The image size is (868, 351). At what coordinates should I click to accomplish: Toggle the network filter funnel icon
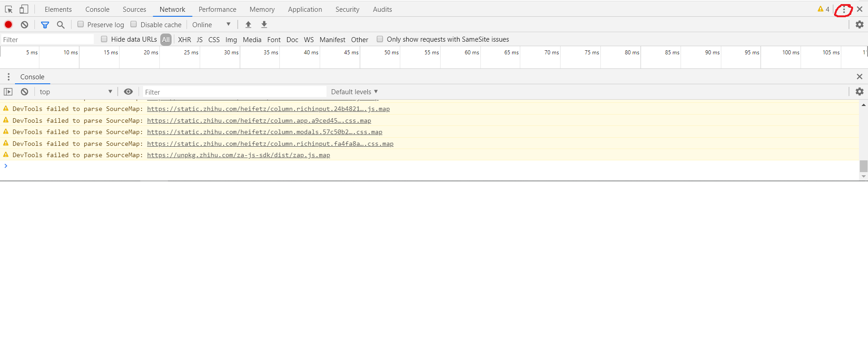(x=45, y=24)
